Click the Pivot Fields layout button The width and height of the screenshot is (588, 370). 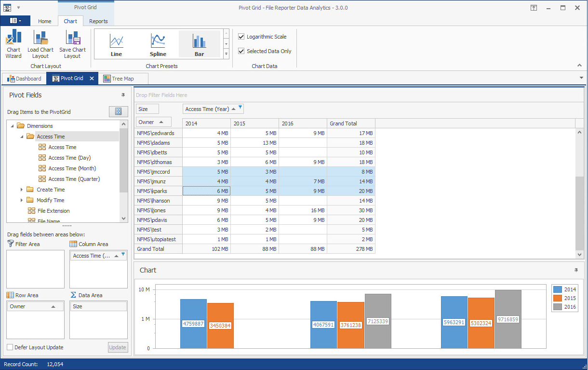coord(118,111)
